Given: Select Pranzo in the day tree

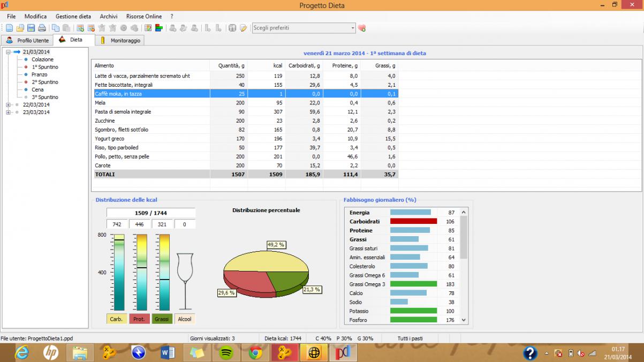Looking at the screenshot, I should [40, 74].
